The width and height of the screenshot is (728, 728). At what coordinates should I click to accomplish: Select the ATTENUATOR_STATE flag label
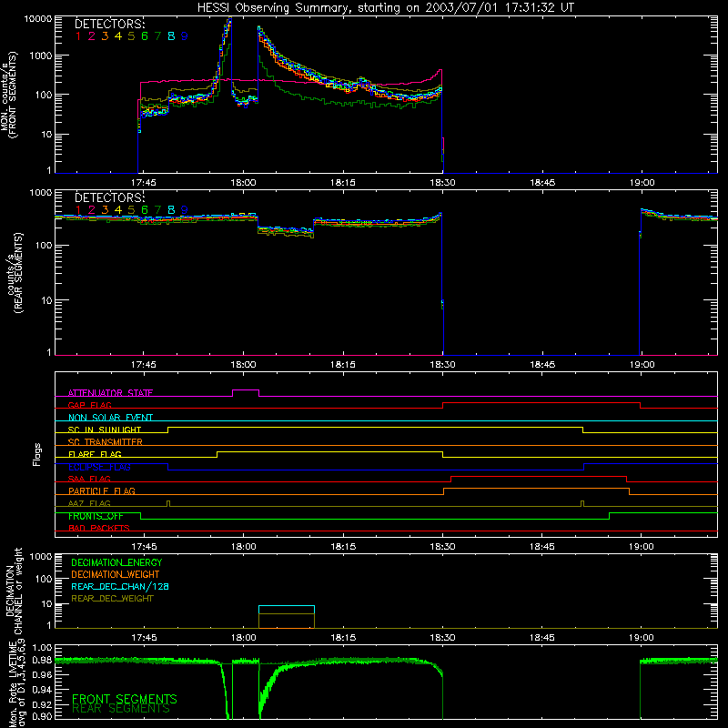pos(110,393)
